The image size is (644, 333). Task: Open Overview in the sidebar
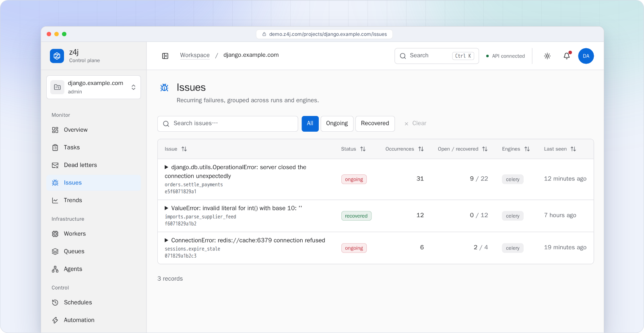click(93, 130)
